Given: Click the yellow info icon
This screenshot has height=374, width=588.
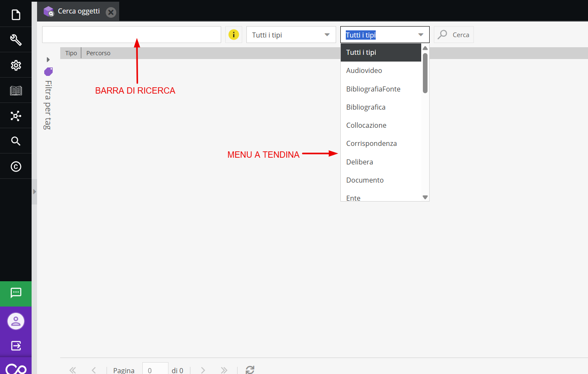Looking at the screenshot, I should tap(234, 35).
